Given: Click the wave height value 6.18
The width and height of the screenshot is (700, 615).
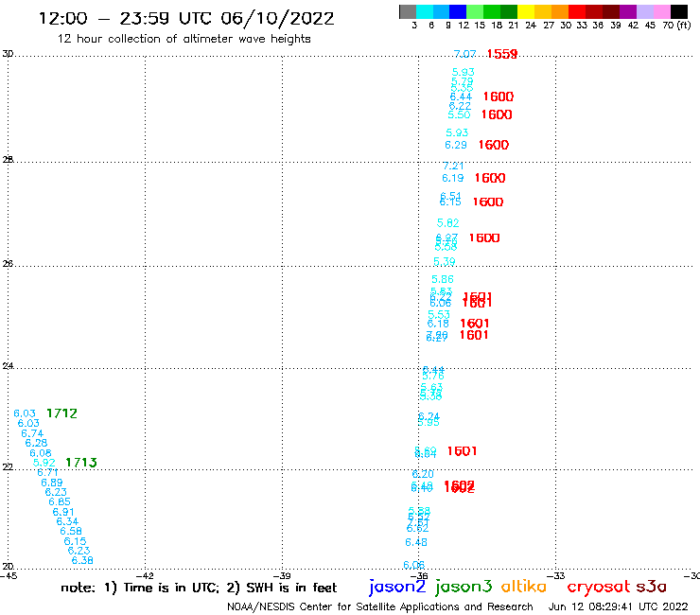Looking at the screenshot, I should [x=438, y=324].
